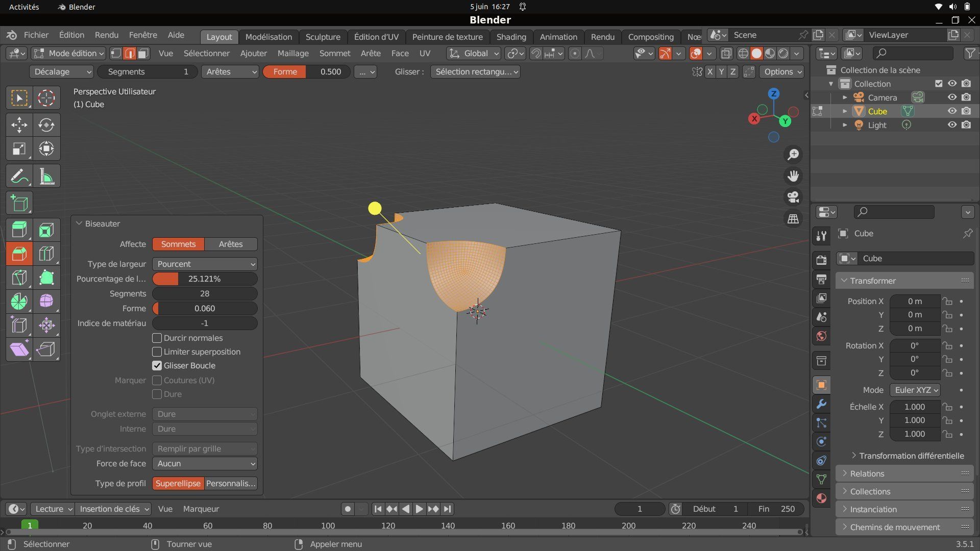Click the timeline play button
Image resolution: width=980 pixels, height=551 pixels.
pyautogui.click(x=419, y=509)
